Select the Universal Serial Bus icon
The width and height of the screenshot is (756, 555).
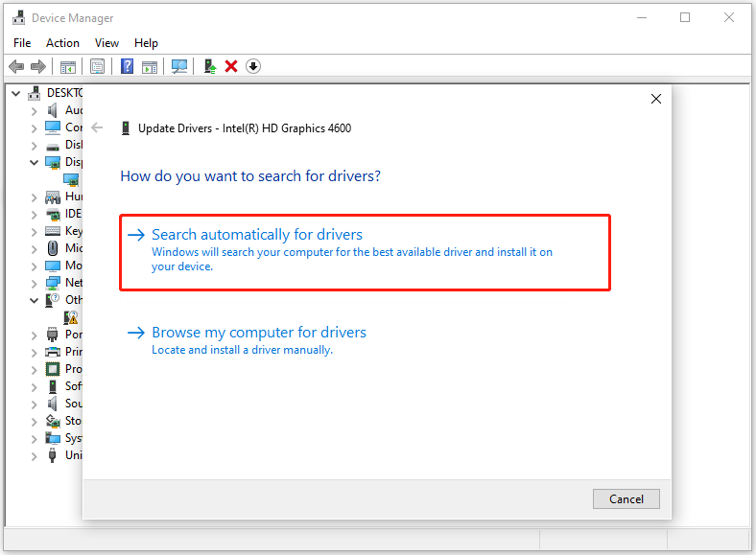pos(52,454)
